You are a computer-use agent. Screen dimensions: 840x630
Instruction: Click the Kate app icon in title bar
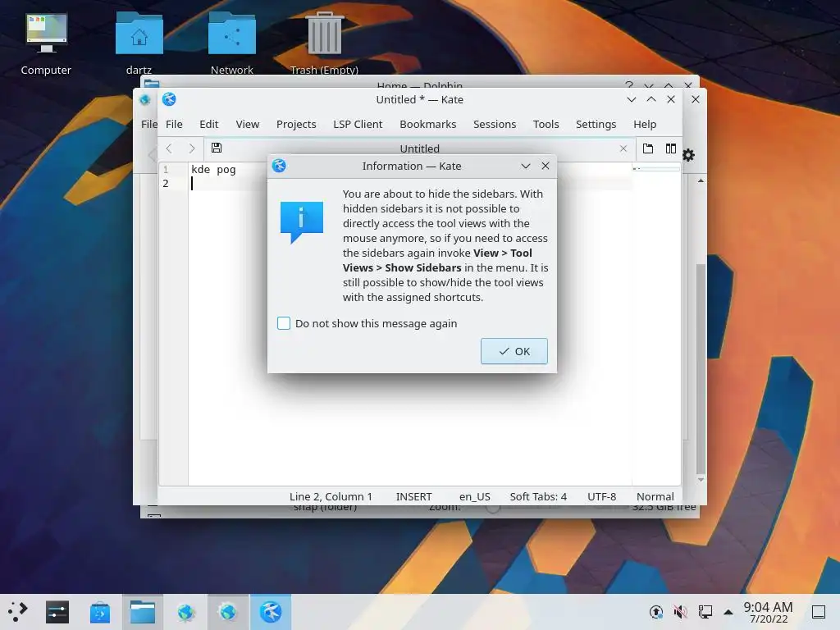pos(169,99)
